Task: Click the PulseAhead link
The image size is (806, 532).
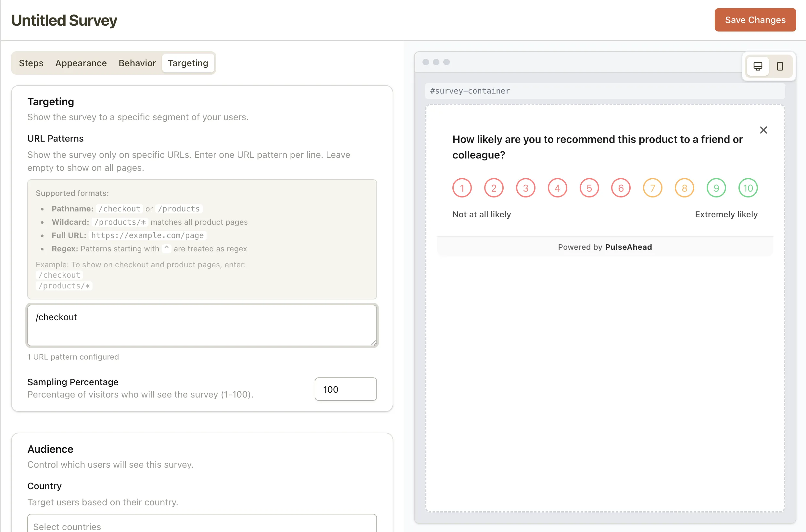Action: tap(628, 247)
